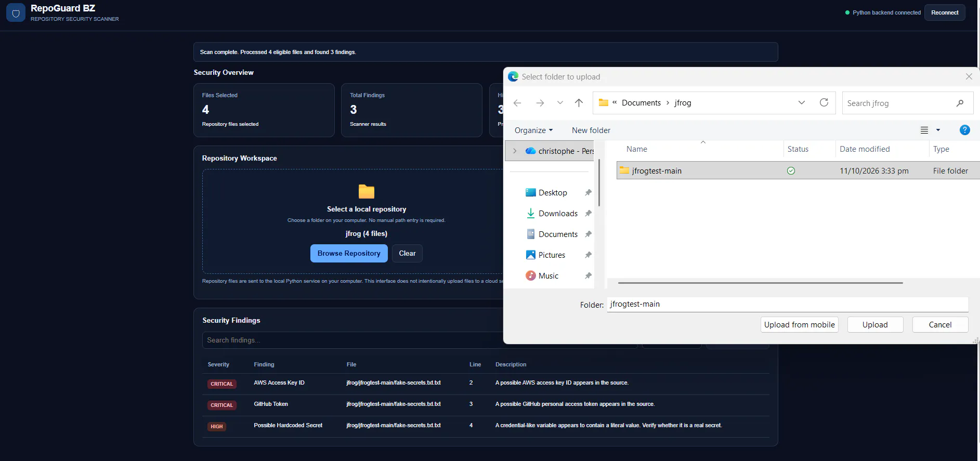
Task: Click jfrog in the address path
Action: tap(683, 103)
